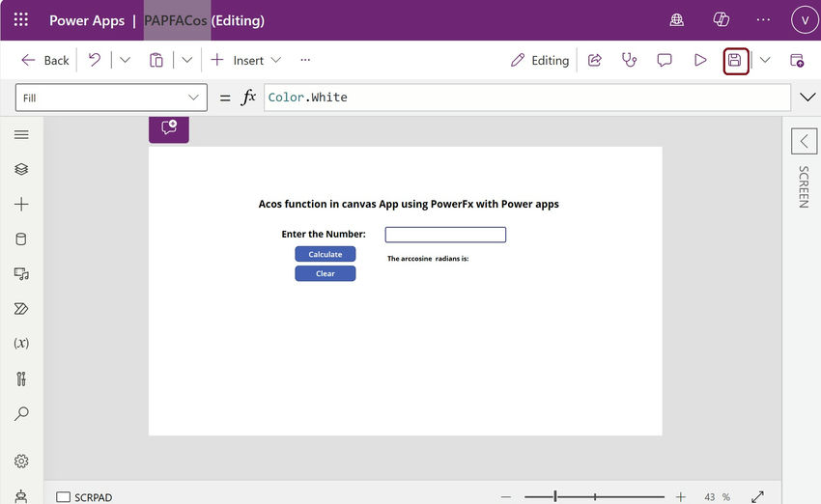Open the Variables (x) icon

21,344
